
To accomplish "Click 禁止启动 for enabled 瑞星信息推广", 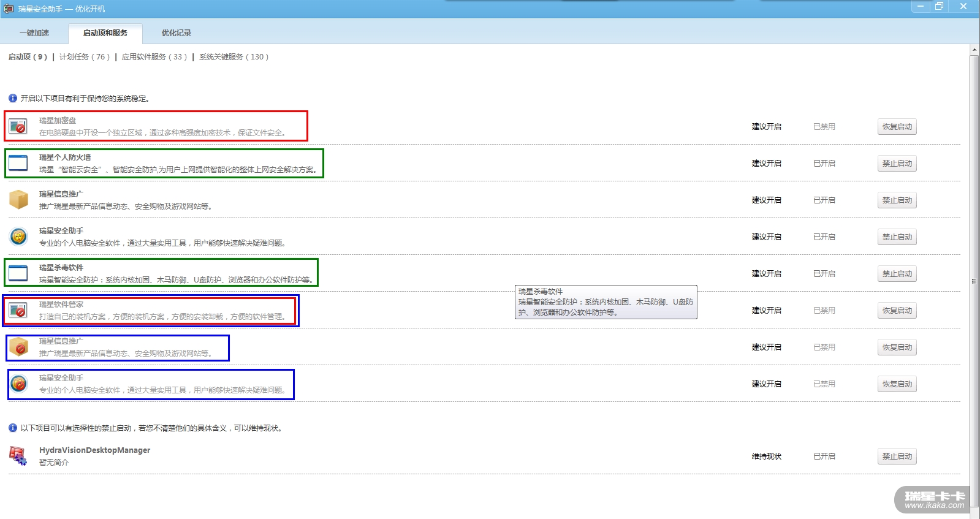I will point(897,200).
